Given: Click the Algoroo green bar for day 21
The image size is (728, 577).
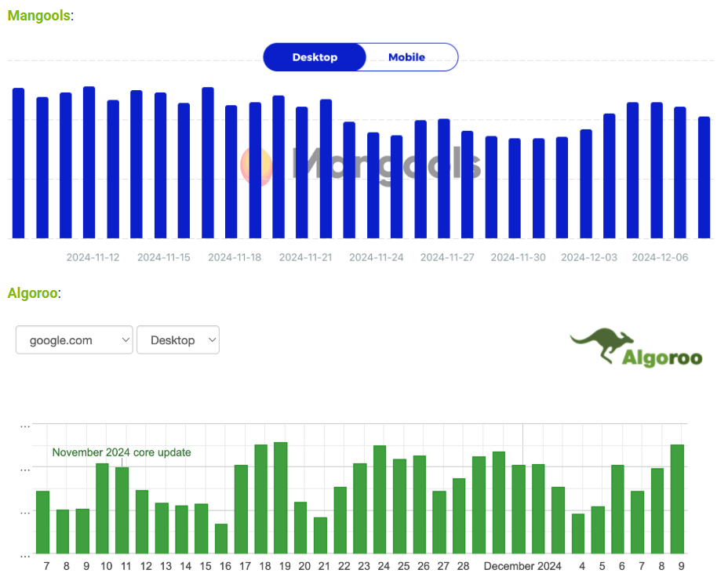Looking at the screenshot, I should [320, 535].
